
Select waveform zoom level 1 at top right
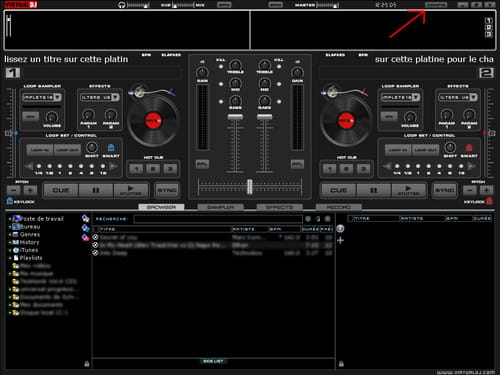pos(488,21)
